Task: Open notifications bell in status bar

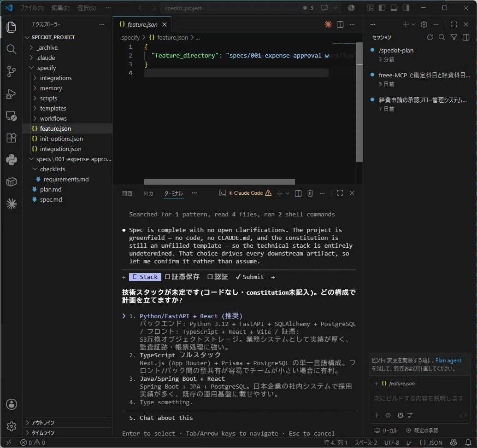Action: 468,442
